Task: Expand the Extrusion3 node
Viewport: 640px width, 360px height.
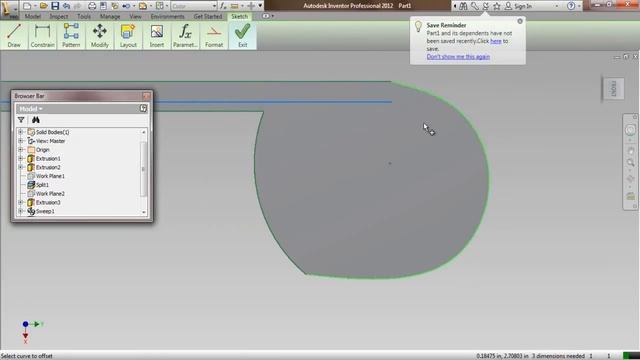Action: (21, 202)
